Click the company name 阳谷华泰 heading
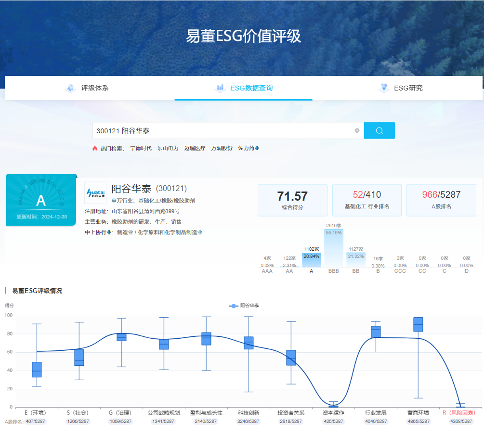Image resolution: width=484 pixels, height=448 pixels. point(131,188)
